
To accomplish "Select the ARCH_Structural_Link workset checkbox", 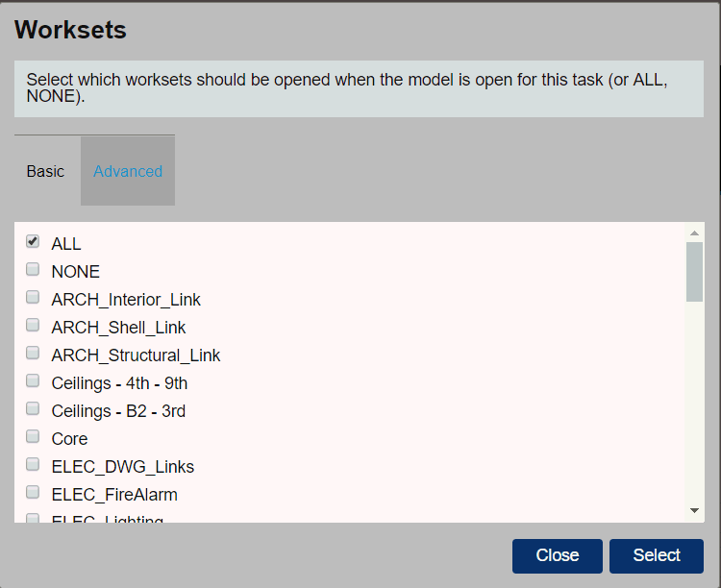I will [33, 353].
